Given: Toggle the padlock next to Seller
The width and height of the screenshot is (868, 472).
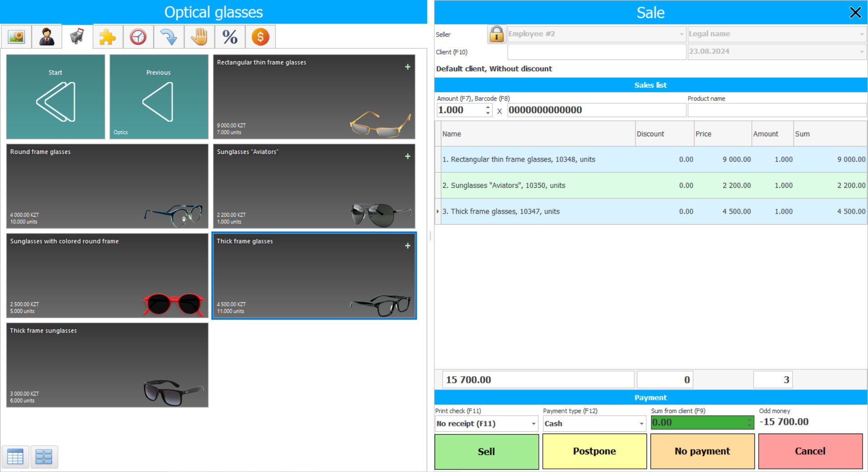Looking at the screenshot, I should tap(496, 33).
